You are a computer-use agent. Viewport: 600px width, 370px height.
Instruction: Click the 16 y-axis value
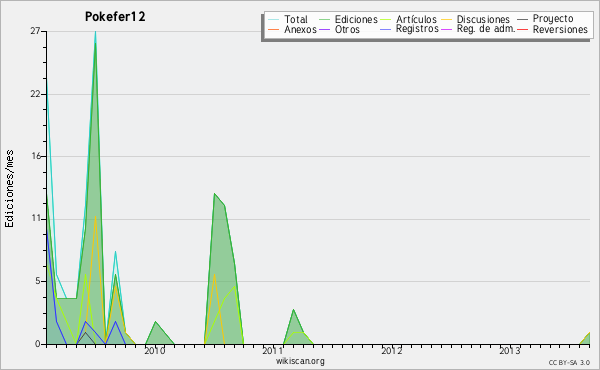coord(35,156)
